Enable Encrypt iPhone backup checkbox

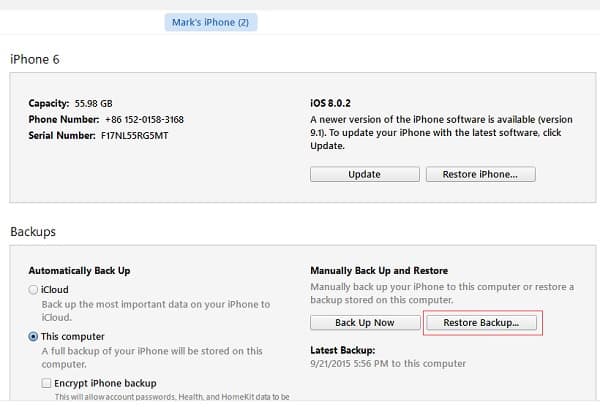46,383
